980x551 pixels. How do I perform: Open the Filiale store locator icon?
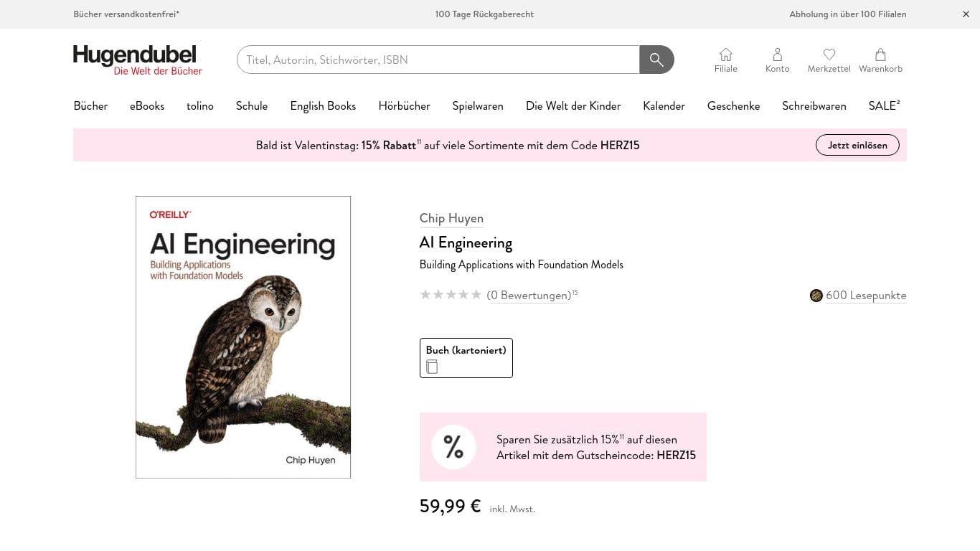(725, 54)
